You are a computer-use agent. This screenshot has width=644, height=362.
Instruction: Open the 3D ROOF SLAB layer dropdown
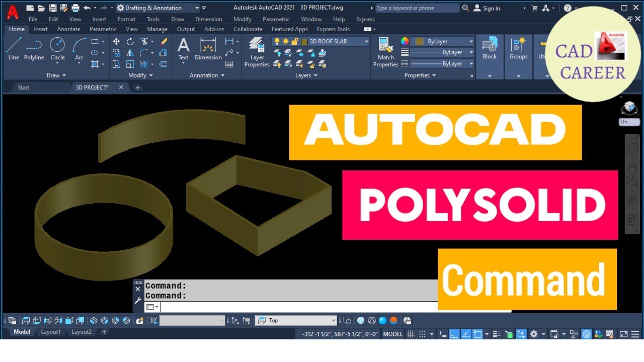[x=366, y=41]
